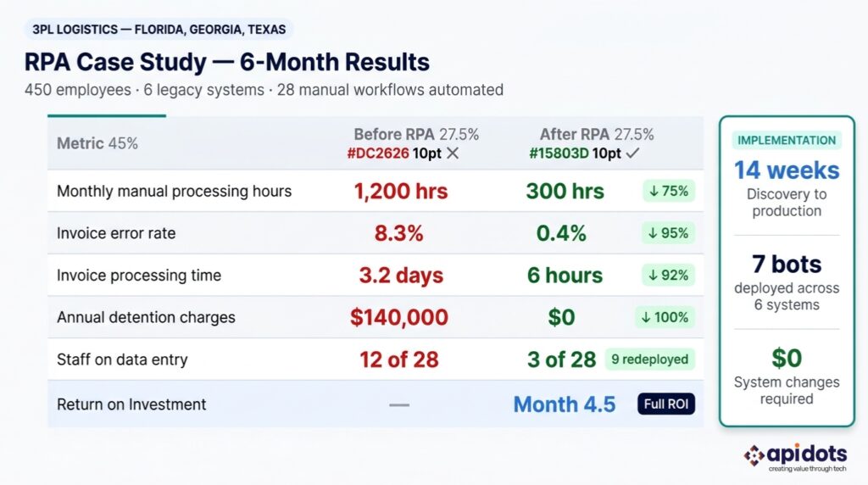
Task: Click the '6 hours' value
Action: click(565, 276)
